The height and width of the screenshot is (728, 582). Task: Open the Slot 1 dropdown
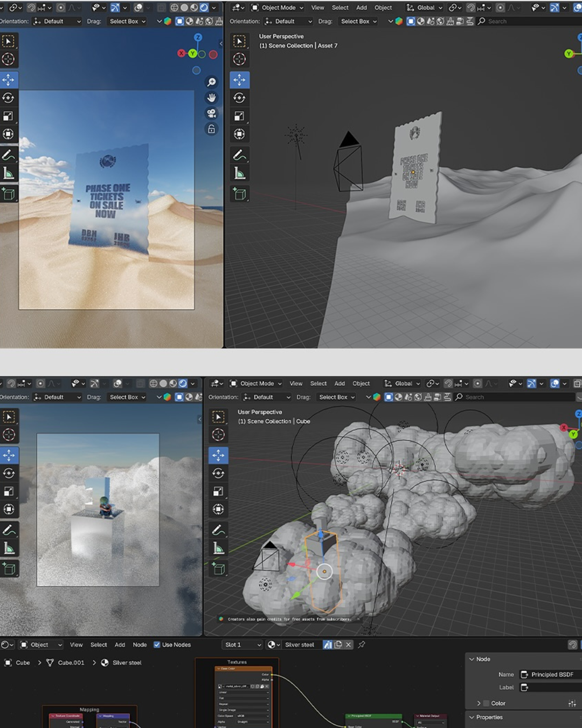(x=242, y=644)
